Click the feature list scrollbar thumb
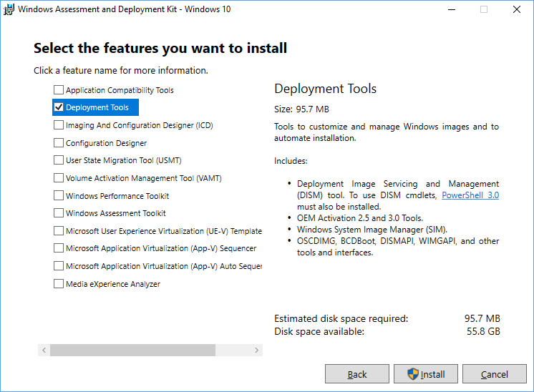The width and height of the screenshot is (534, 392). point(132,351)
